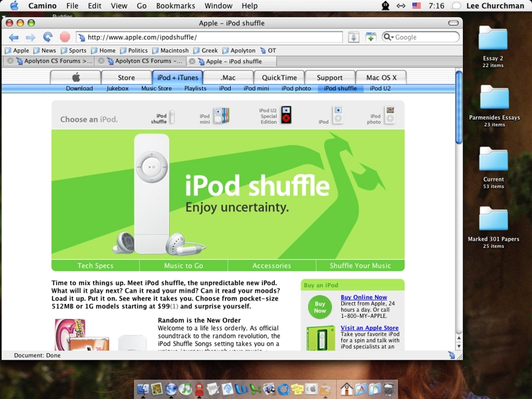Click the URL address field
The image size is (532, 399).
[213, 37]
